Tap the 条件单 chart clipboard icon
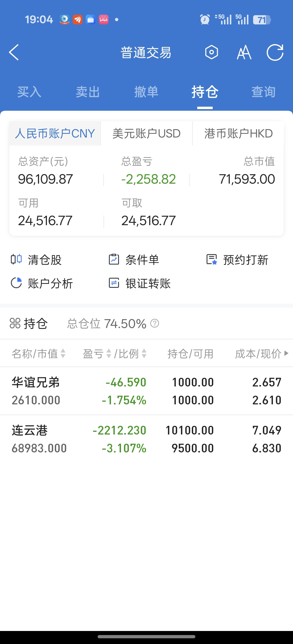Image resolution: width=293 pixels, height=644 pixels. 114,259
